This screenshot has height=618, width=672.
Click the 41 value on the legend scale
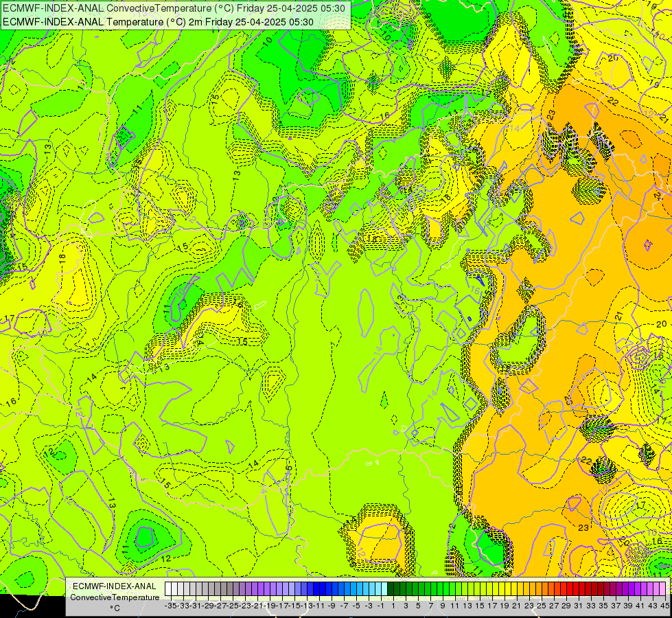click(640, 606)
